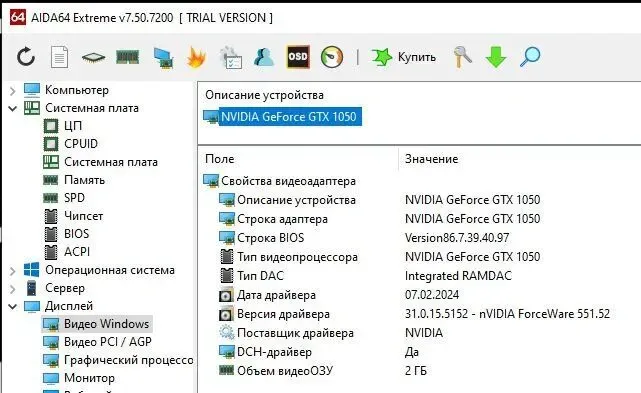
Task: Select the Версия драйвера row
Action: click(x=283, y=314)
